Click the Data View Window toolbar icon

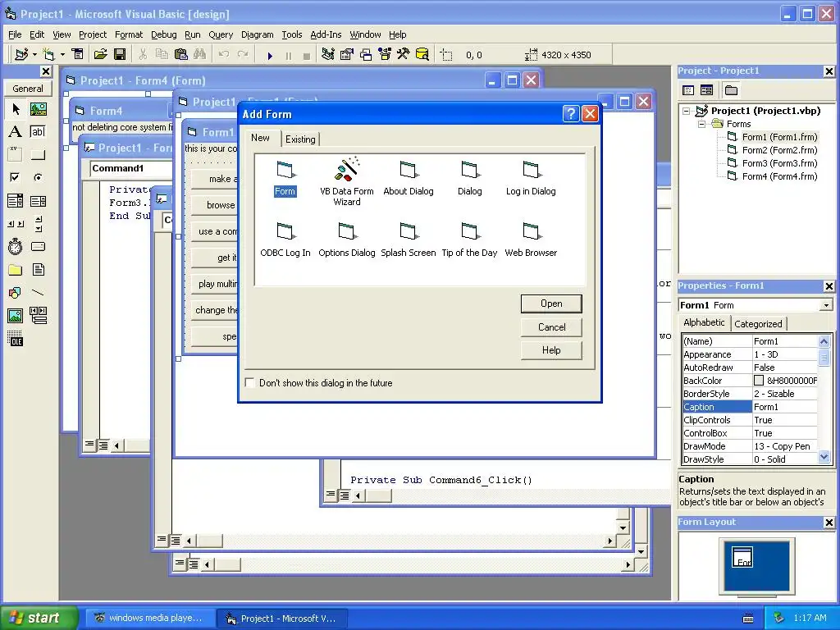tap(422, 55)
